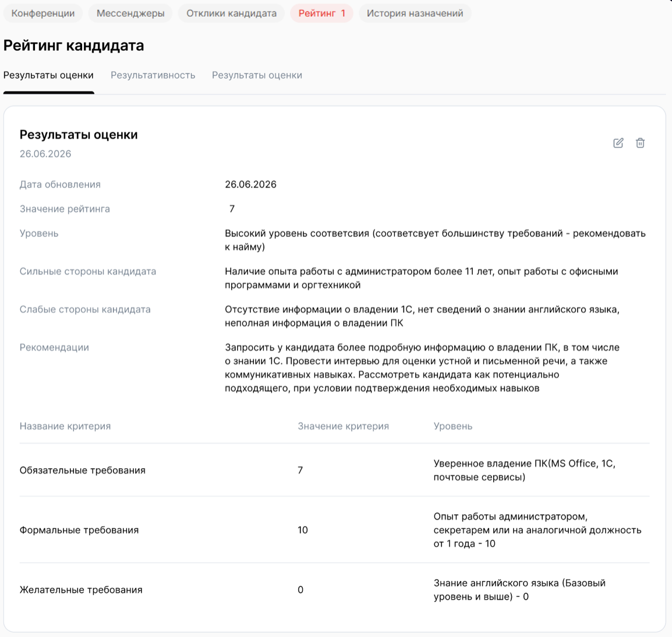The image size is (672, 637).
Task: Click the Рейтинг кандидата page heading
Action: pyautogui.click(x=74, y=45)
